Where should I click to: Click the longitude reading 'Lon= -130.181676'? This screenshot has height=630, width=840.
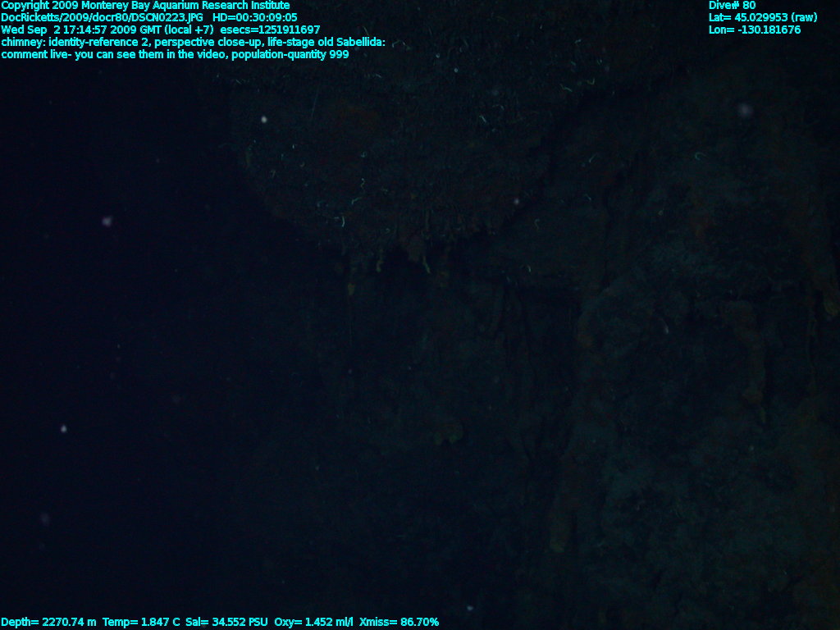click(x=755, y=30)
